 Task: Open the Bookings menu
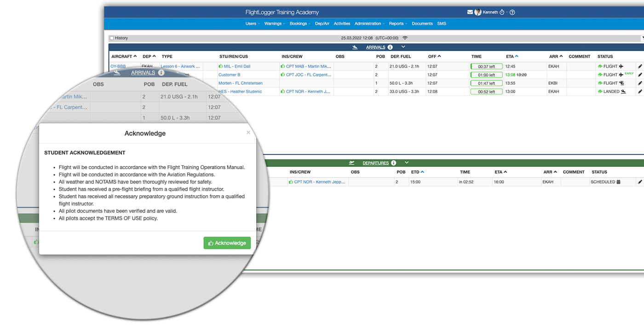300,23
